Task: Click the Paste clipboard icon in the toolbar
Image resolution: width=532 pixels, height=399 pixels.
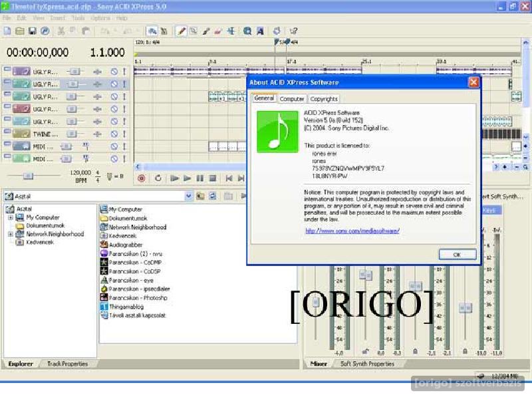Action: [x=86, y=31]
